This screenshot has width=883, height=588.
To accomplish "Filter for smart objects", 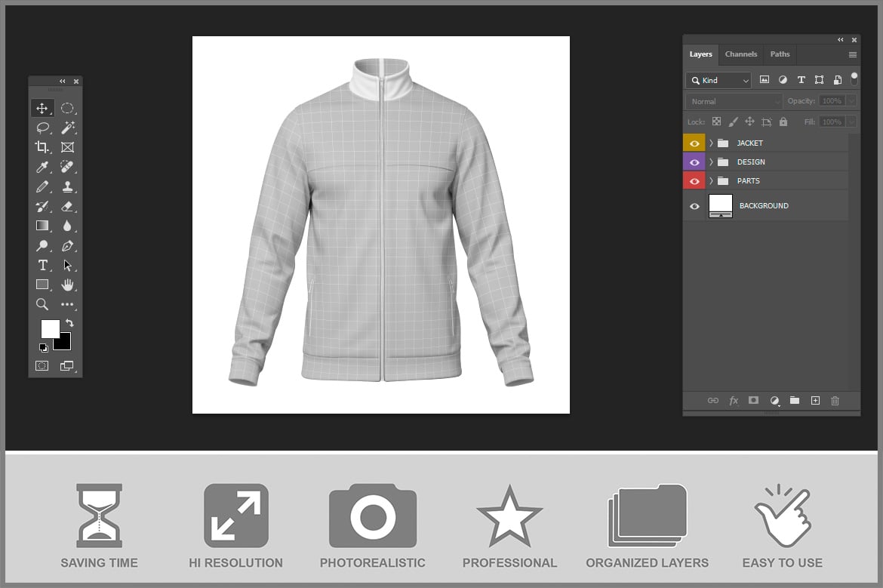I will pyautogui.click(x=838, y=79).
